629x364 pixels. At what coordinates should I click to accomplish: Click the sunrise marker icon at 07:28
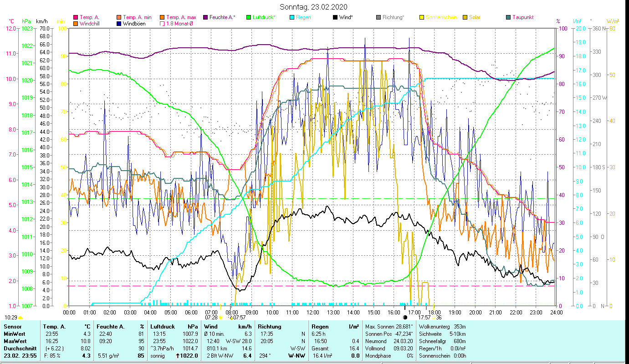[220, 318]
